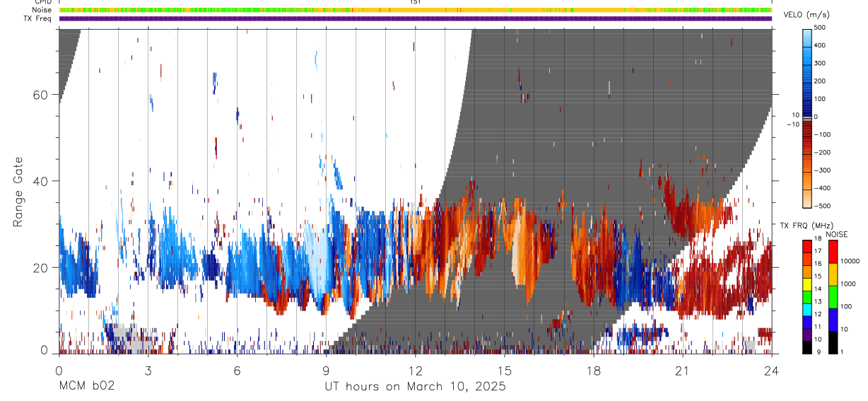Click the MCM b02 radar beam label
868x401 pixels.
click(86, 386)
